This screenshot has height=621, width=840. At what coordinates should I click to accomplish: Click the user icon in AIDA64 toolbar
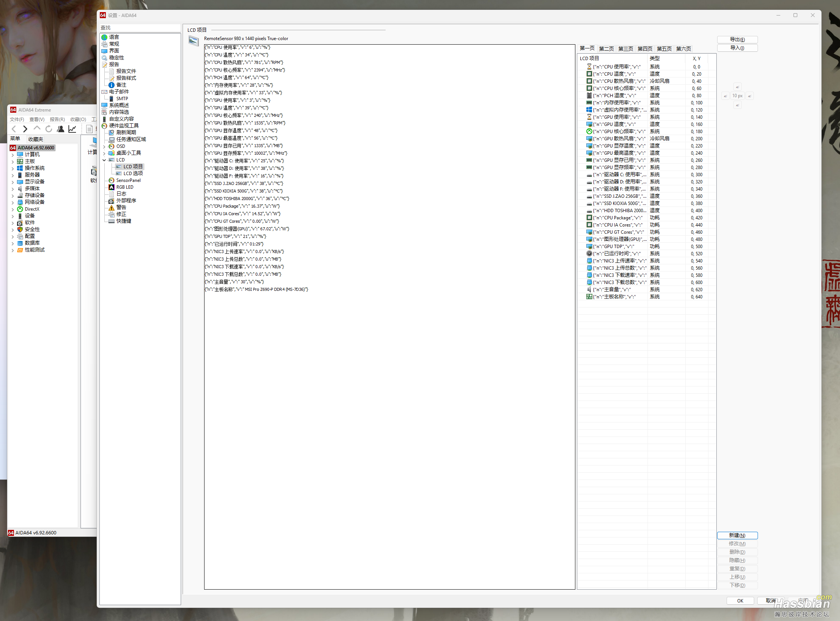pos(60,129)
